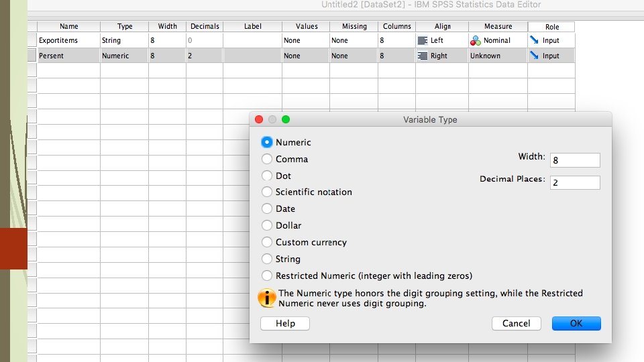Confirm with the OK button
Viewport: 644px width, 362px height.
click(x=576, y=323)
